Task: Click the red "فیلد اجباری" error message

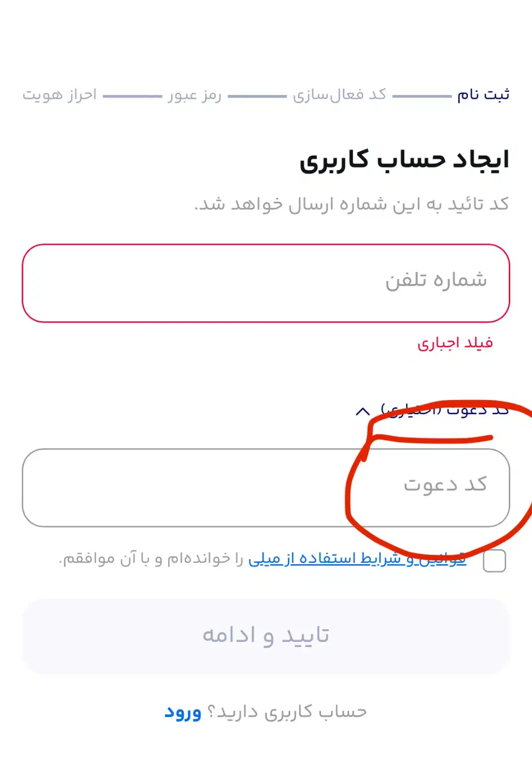Action: [x=457, y=343]
